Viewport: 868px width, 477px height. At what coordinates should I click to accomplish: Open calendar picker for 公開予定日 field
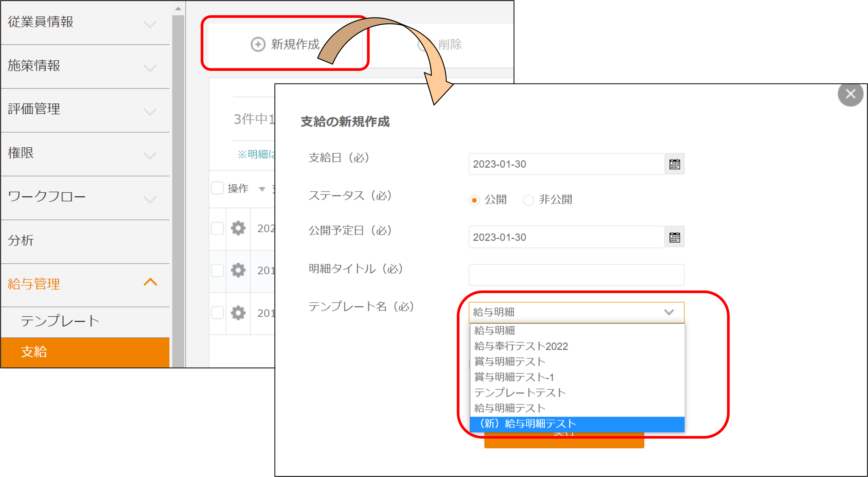pyautogui.click(x=674, y=237)
